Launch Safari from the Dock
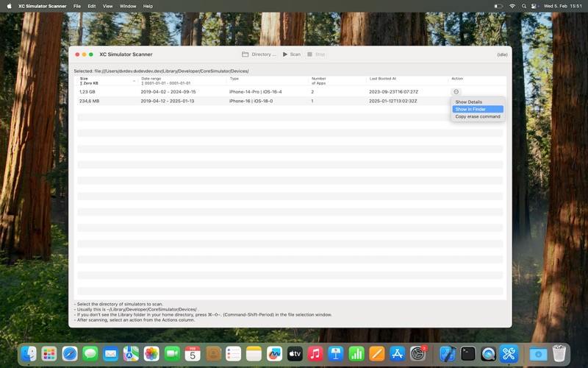Image resolution: width=588 pixels, height=368 pixels. pyautogui.click(x=70, y=354)
